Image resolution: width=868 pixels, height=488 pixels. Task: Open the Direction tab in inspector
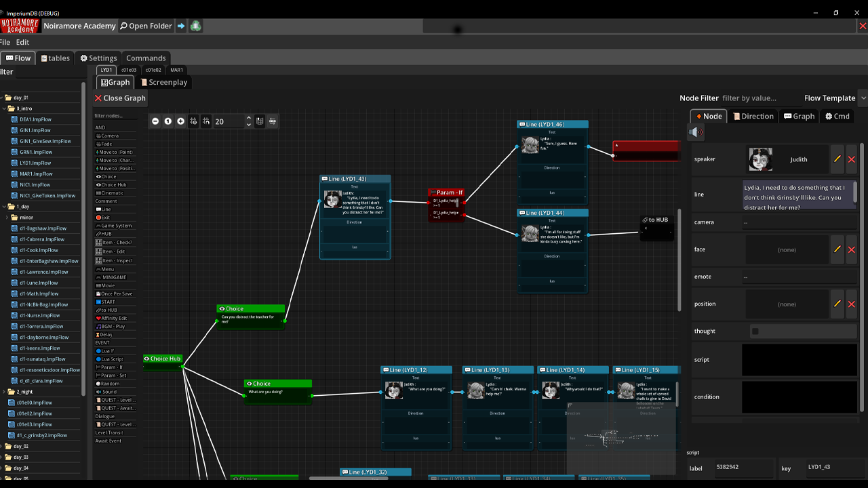pyautogui.click(x=753, y=116)
